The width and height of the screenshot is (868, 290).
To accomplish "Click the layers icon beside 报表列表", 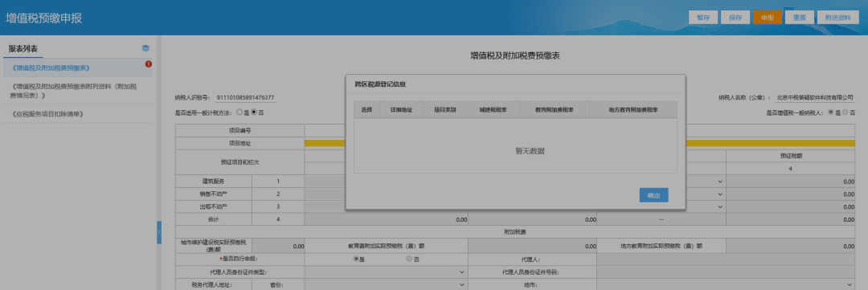I will click(145, 49).
